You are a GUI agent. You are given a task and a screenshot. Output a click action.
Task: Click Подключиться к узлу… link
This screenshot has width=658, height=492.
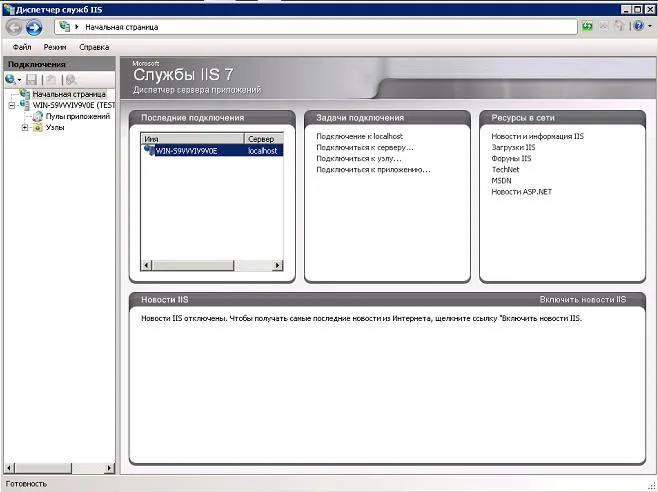[x=359, y=158]
